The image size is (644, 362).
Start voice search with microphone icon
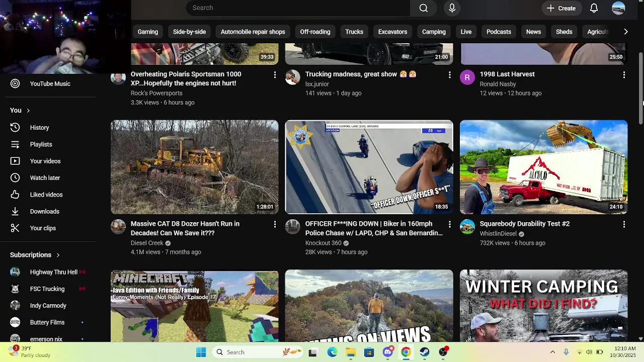[452, 8]
